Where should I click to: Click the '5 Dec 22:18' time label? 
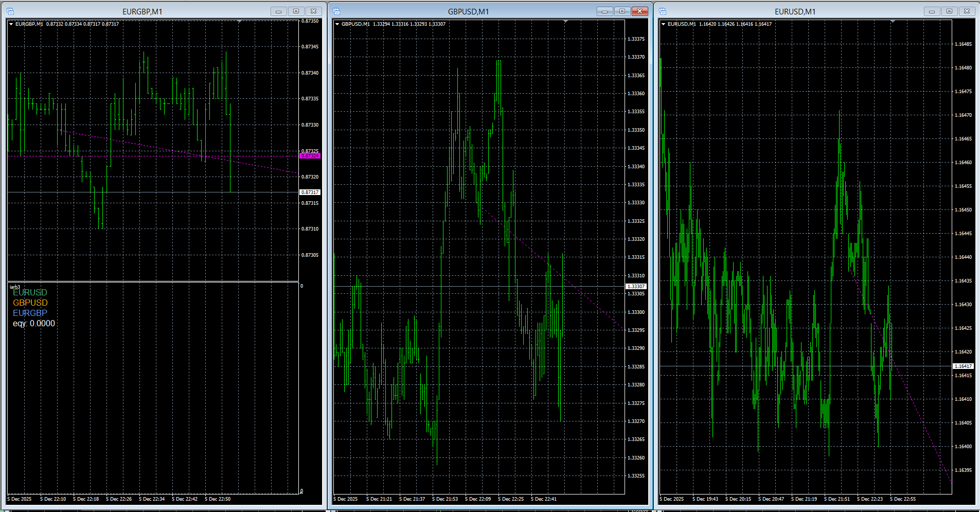86,499
